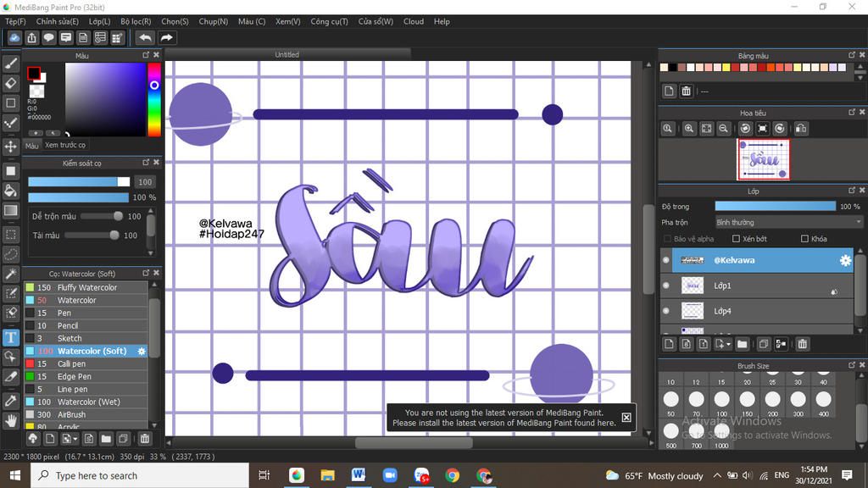Select the Magic Wand tool

10,274
